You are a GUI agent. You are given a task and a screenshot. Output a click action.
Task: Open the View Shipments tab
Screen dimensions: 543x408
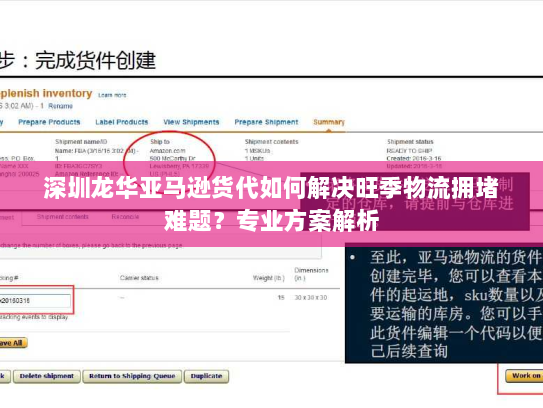[x=191, y=122]
